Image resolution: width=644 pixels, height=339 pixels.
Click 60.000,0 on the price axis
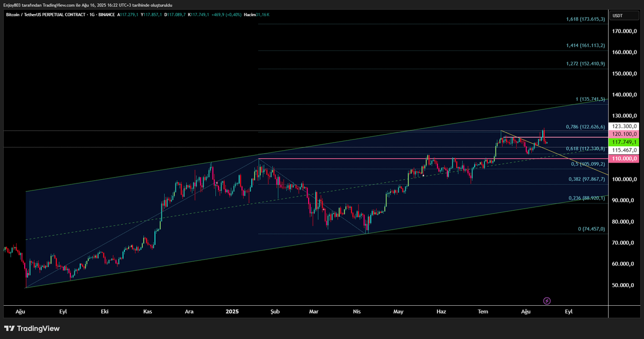[x=624, y=264]
